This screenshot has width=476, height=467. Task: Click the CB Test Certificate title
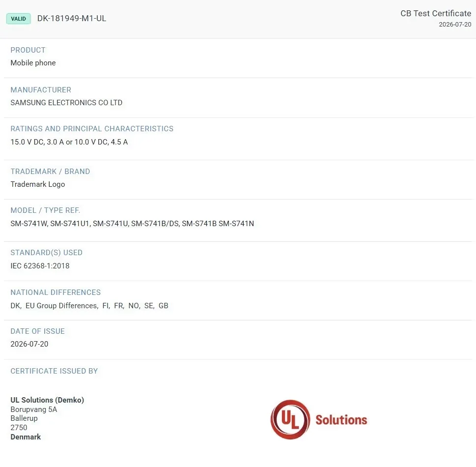[436, 13]
